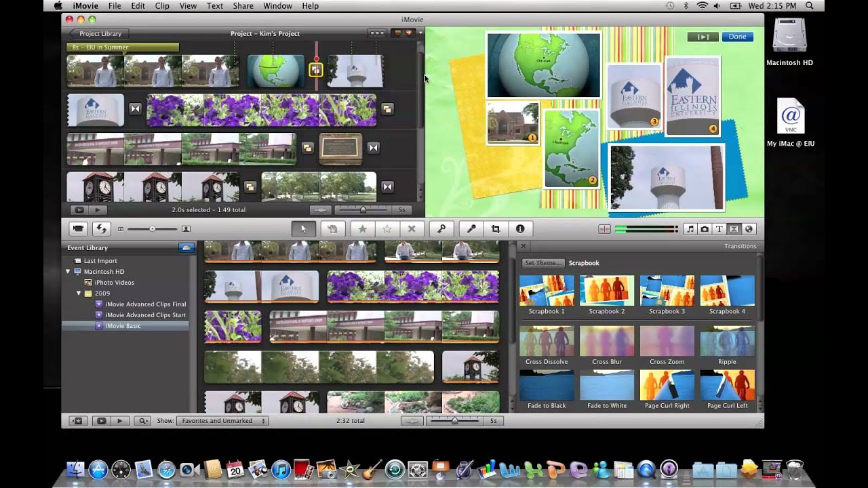Open project options disclosure triangle
The height and width of the screenshot is (488, 868).
(x=420, y=33)
